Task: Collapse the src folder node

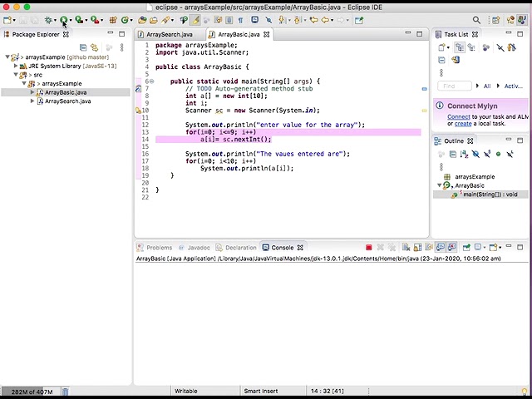Action: [16, 75]
